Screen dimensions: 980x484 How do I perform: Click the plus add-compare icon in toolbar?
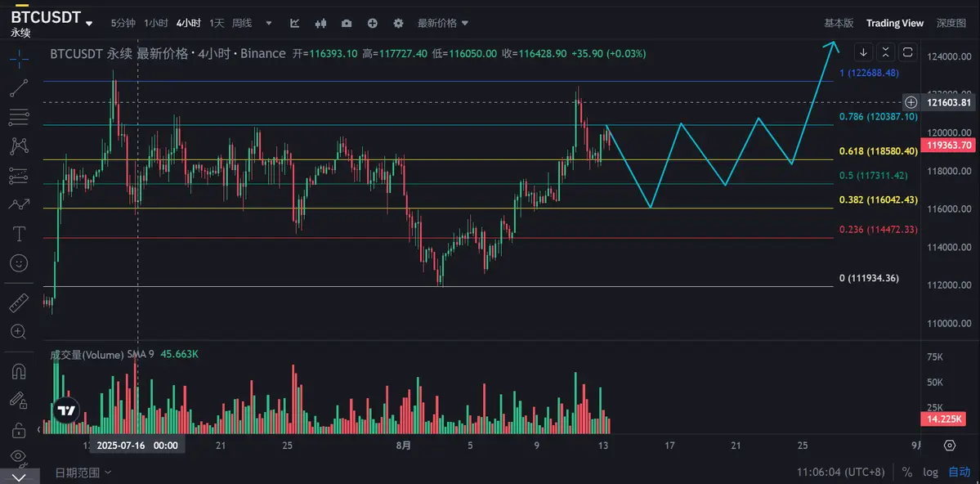pyautogui.click(x=373, y=23)
